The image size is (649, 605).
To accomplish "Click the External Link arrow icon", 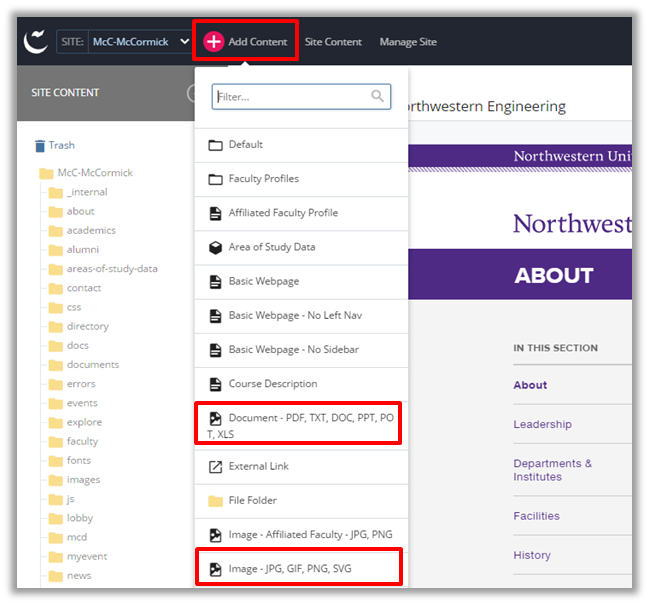I will pos(215,467).
